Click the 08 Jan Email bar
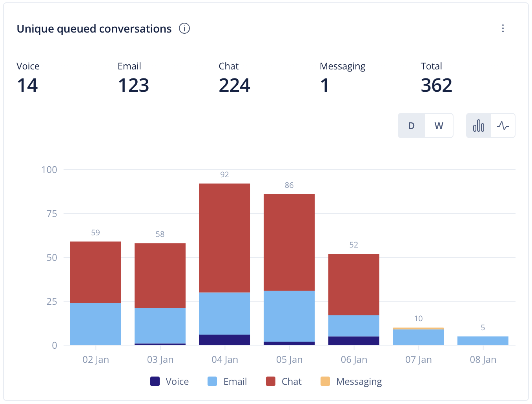This screenshot has width=532, height=404. tap(483, 341)
